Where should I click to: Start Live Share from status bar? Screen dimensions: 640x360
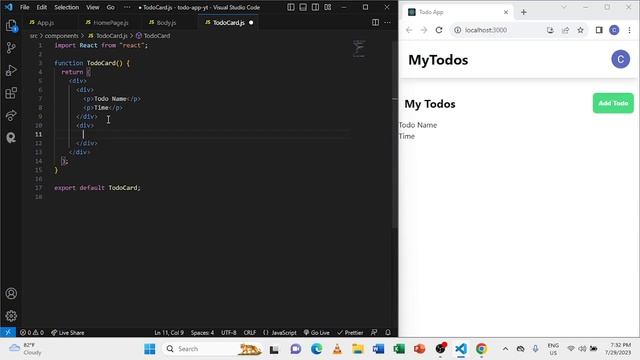coord(68,332)
